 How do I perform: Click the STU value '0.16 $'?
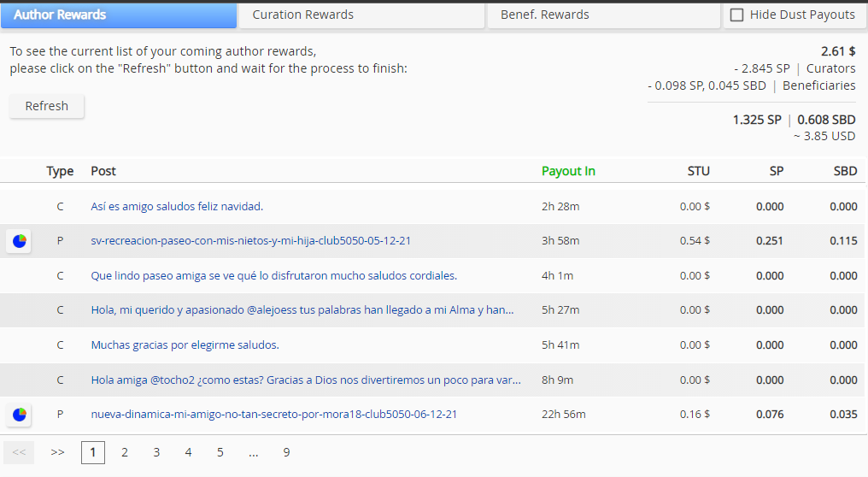tap(695, 415)
